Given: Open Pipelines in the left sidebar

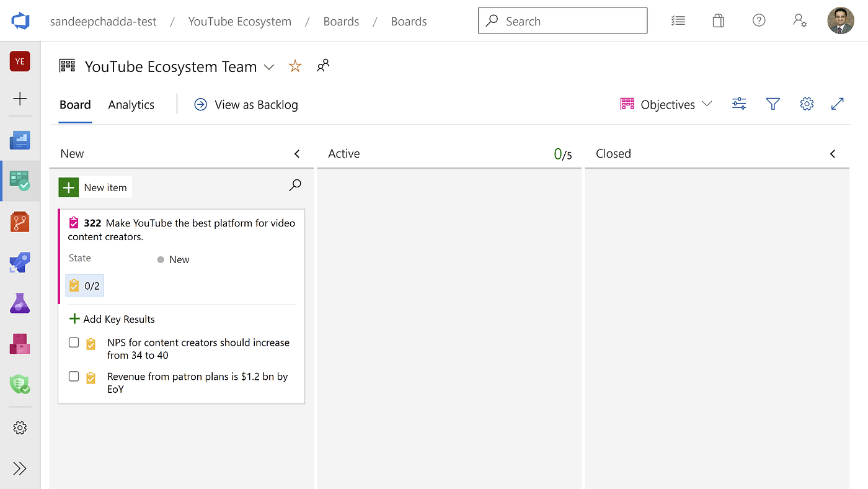Looking at the screenshot, I should [20, 262].
